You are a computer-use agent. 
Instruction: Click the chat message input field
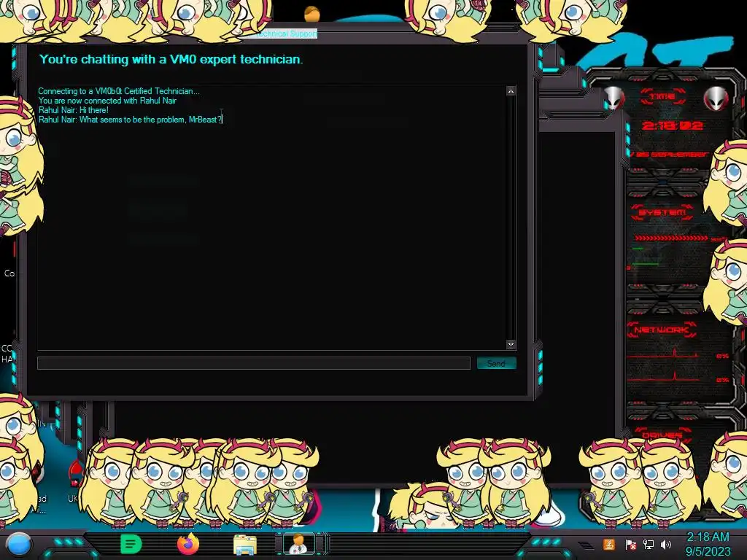(x=253, y=363)
